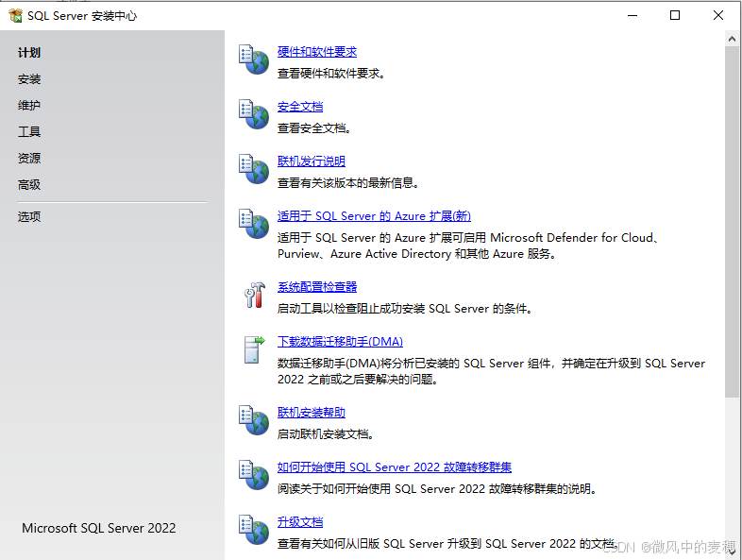Open the 联机安装帮助 link
The height and width of the screenshot is (560, 742).
312,413
